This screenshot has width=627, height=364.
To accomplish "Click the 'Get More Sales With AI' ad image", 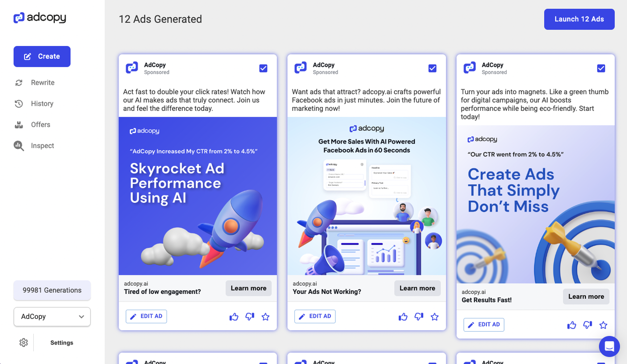I will (x=367, y=196).
